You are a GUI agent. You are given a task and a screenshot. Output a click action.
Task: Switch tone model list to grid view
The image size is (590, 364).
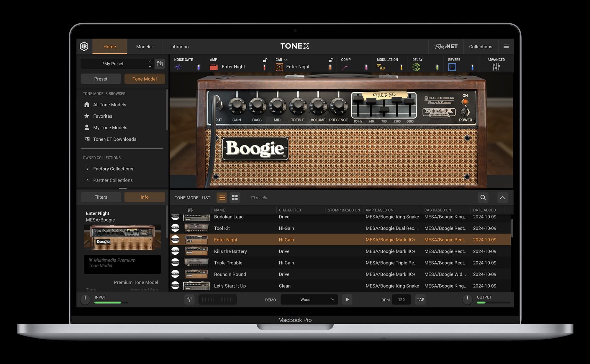235,197
